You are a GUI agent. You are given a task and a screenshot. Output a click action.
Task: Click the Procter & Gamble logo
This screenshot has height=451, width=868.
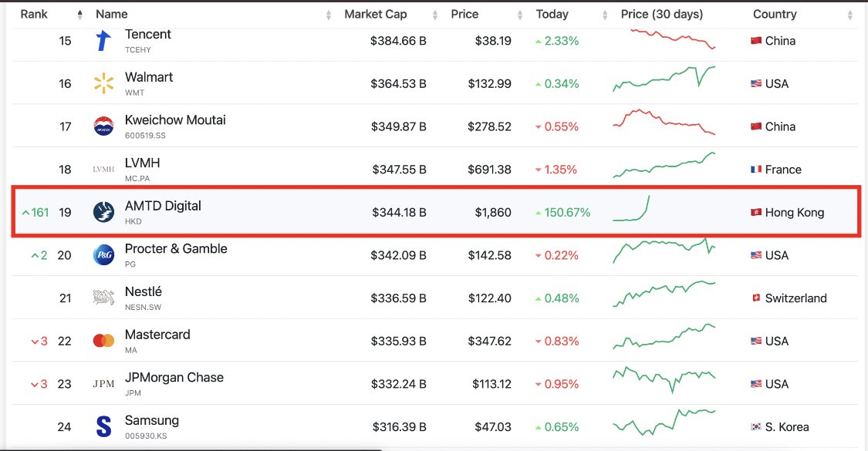[x=103, y=255]
